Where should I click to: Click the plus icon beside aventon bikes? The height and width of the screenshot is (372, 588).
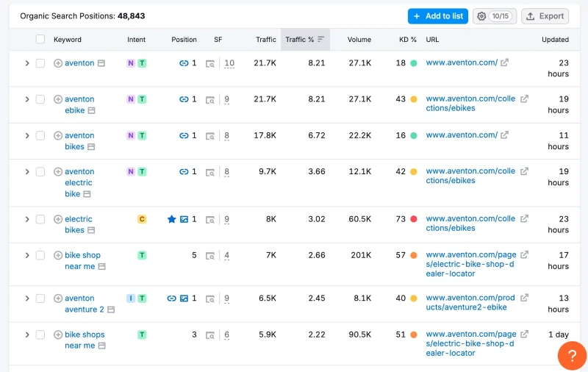[x=58, y=136]
